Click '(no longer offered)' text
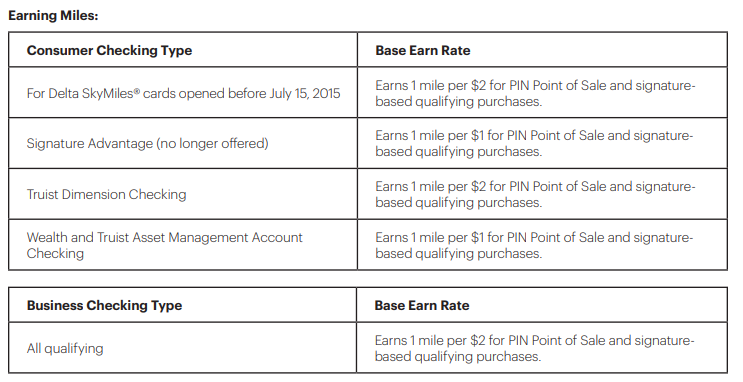 pos(212,143)
